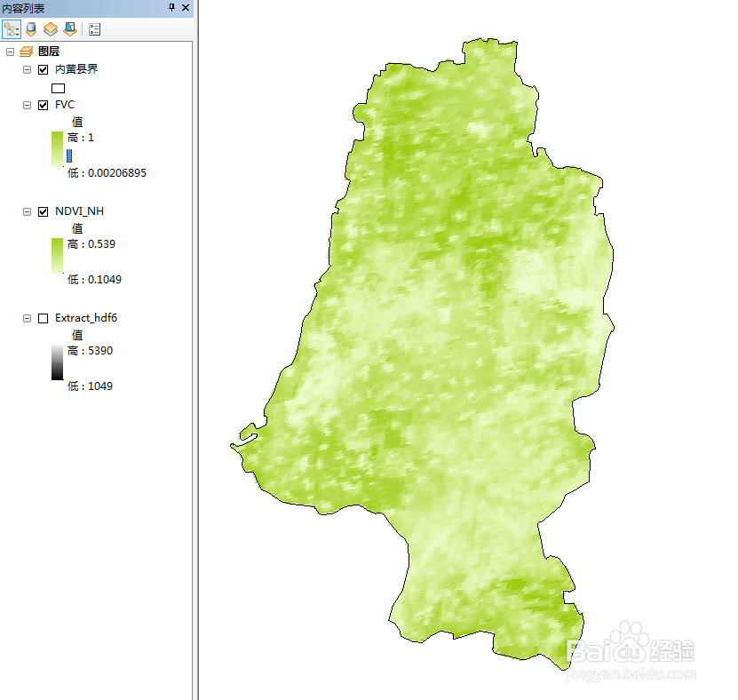The width and height of the screenshot is (738, 700).
Task: Select the Extract_hdf6 layer name
Action: click(x=86, y=318)
